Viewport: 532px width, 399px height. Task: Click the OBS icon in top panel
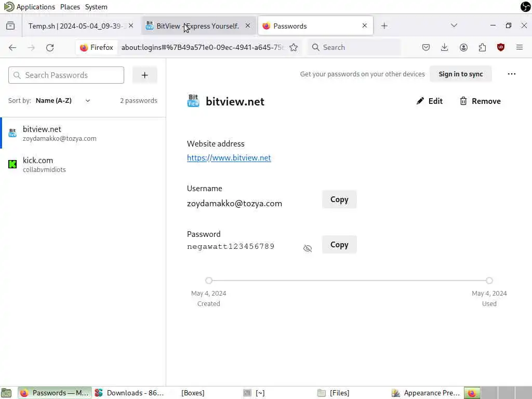click(x=525, y=6)
